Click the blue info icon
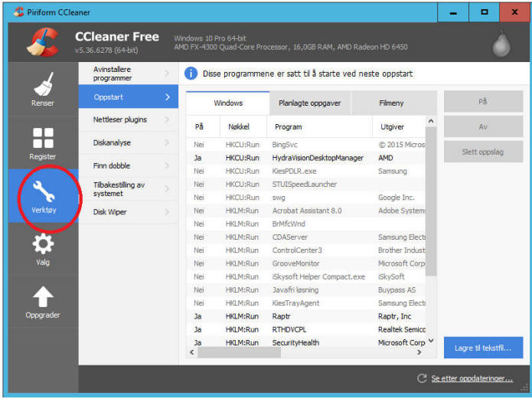This screenshot has width=532, height=399. (191, 74)
